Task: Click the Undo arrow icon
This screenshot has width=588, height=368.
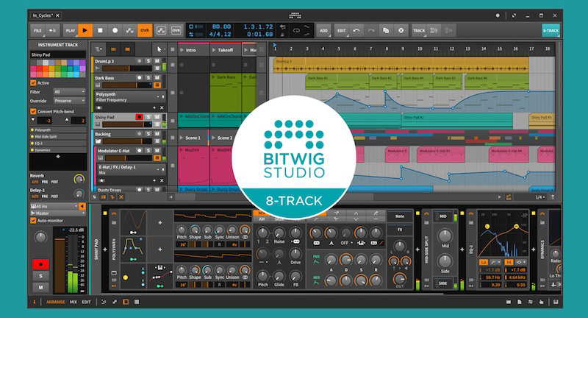Action: [x=356, y=30]
